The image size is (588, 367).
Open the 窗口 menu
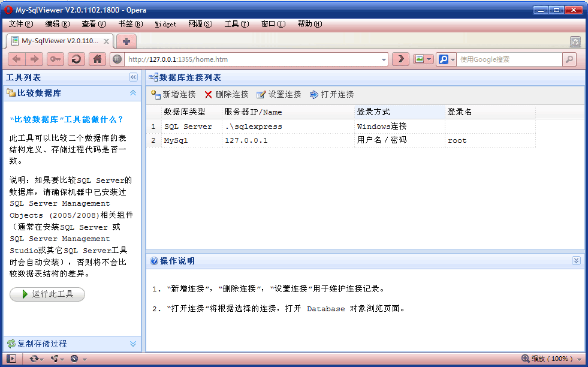click(x=273, y=24)
